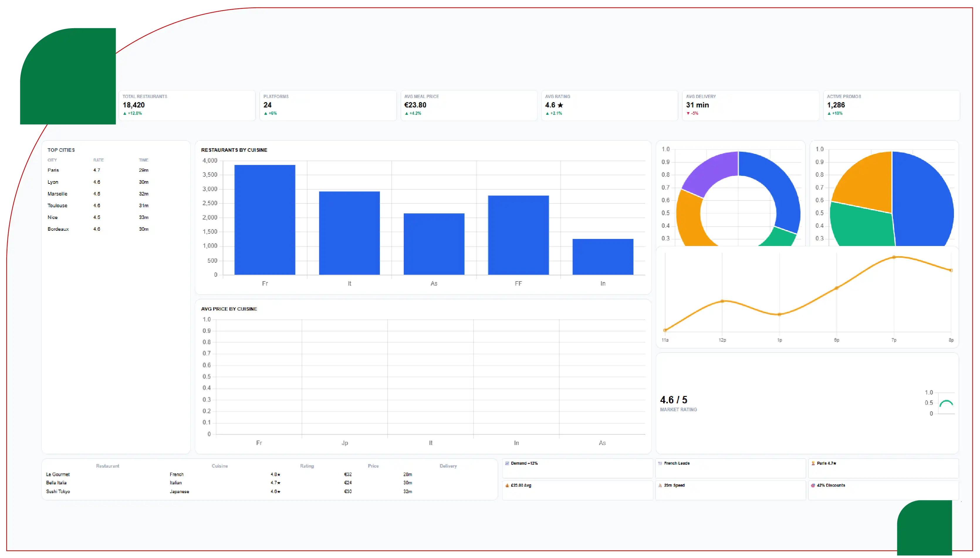
Task: Click the star icon in Avg Rating card
Action: tap(560, 105)
